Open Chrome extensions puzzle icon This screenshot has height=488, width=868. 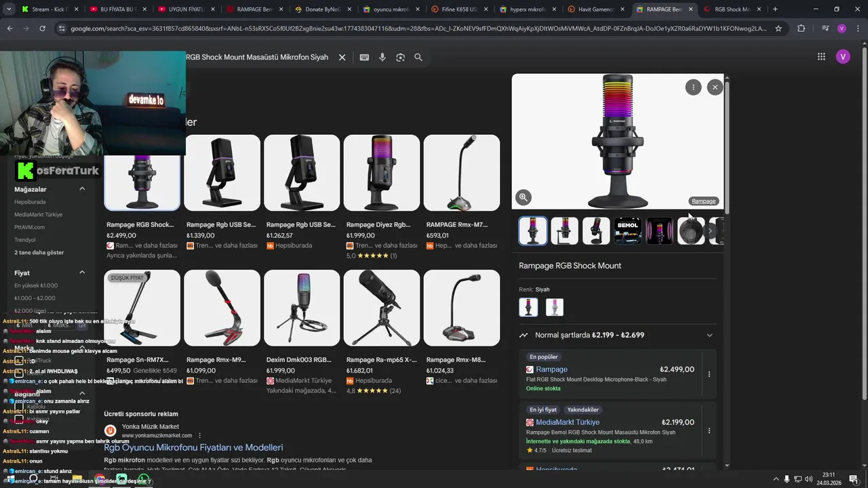[x=802, y=28]
